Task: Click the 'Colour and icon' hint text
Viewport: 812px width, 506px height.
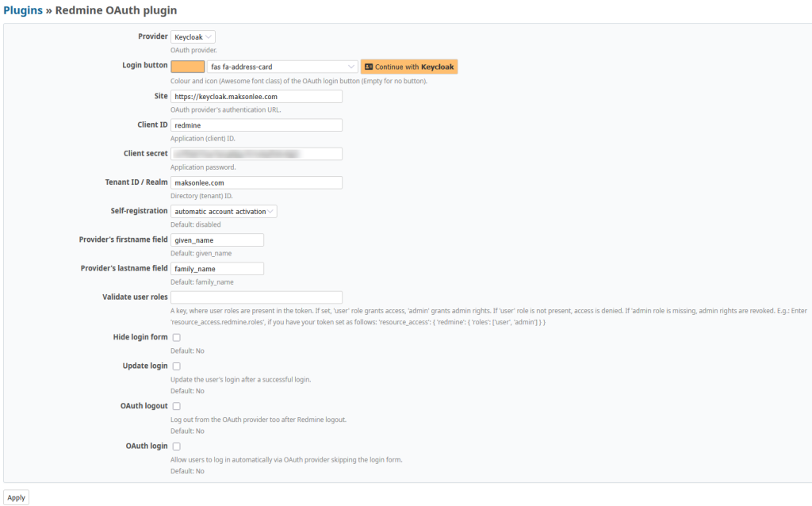Action: pyautogui.click(x=299, y=82)
